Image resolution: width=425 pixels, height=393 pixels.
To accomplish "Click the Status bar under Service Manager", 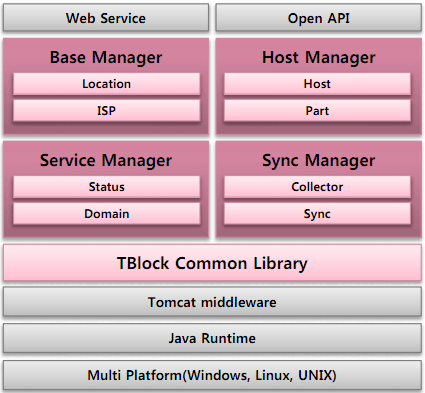I will (x=107, y=187).
